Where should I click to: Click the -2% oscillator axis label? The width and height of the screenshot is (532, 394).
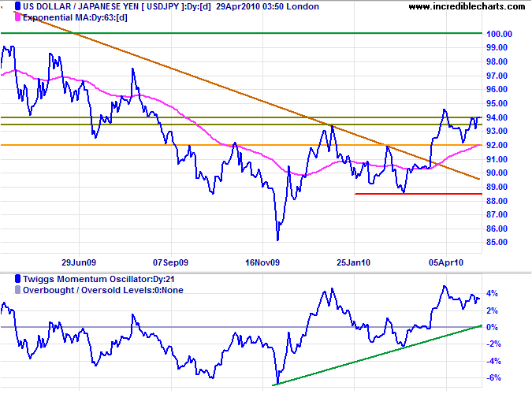pyautogui.click(x=493, y=344)
